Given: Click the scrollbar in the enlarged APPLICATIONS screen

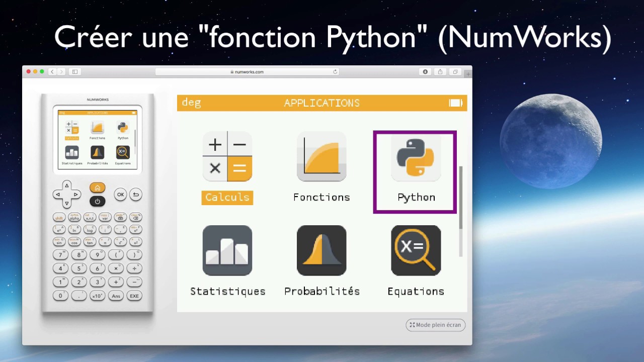Looking at the screenshot, I should [460, 211].
